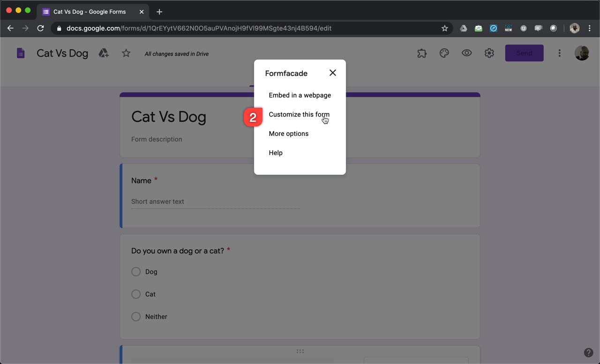
Task: Open form settings gear icon
Action: point(489,53)
